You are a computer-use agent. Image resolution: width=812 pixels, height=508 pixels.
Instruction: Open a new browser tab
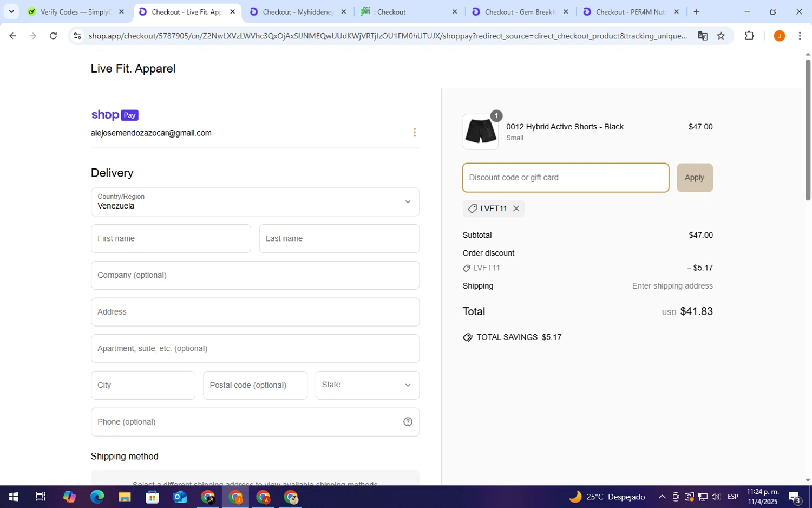[x=697, y=11]
